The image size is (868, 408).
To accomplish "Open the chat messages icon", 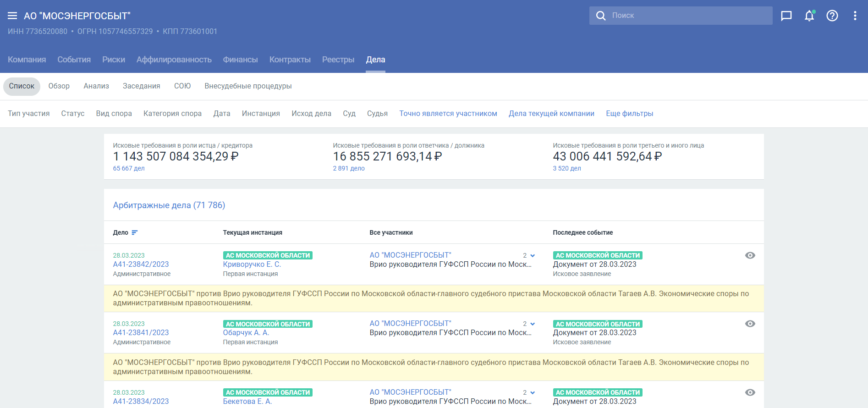I will click(x=786, y=16).
